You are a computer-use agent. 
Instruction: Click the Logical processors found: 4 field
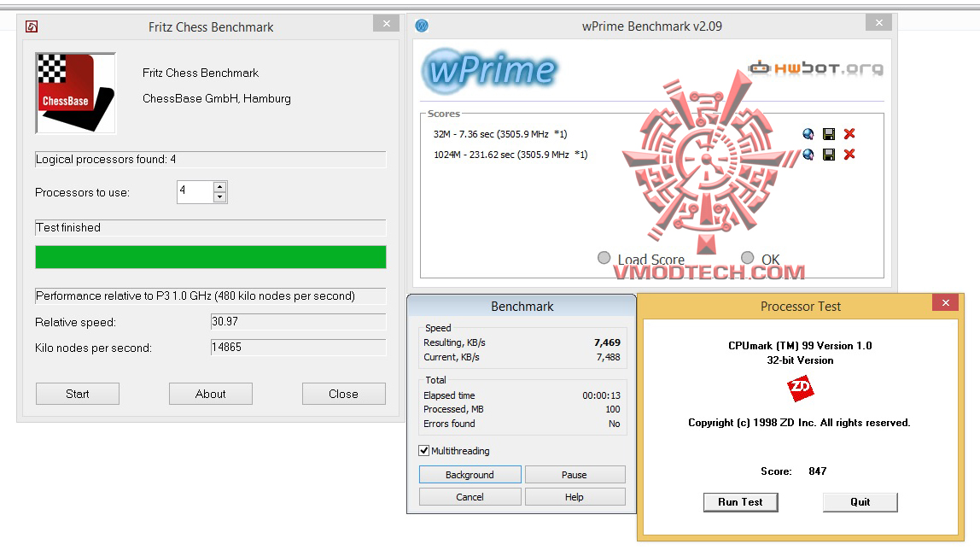click(x=211, y=160)
